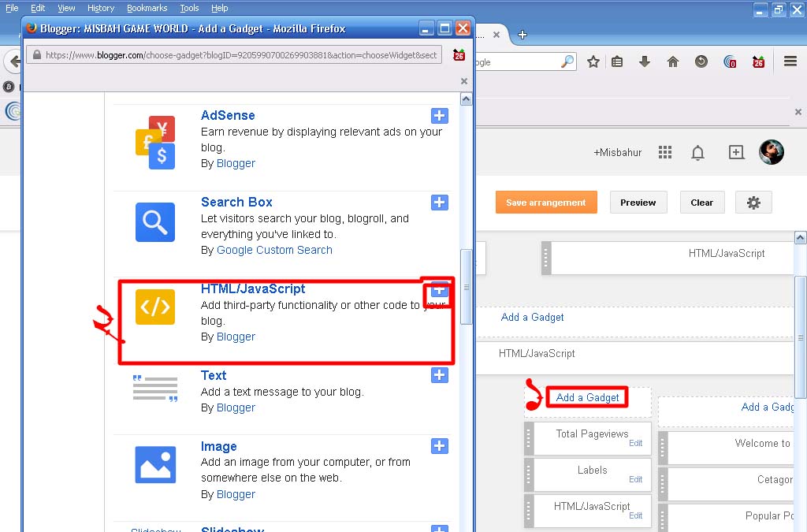Open the Tools menu
This screenshot has width=807, height=532.
(189, 8)
